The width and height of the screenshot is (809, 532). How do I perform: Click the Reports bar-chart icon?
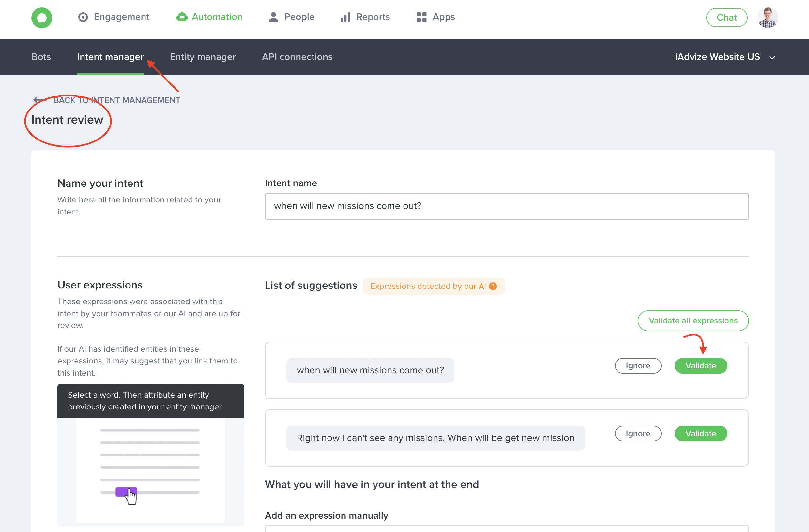[345, 17]
